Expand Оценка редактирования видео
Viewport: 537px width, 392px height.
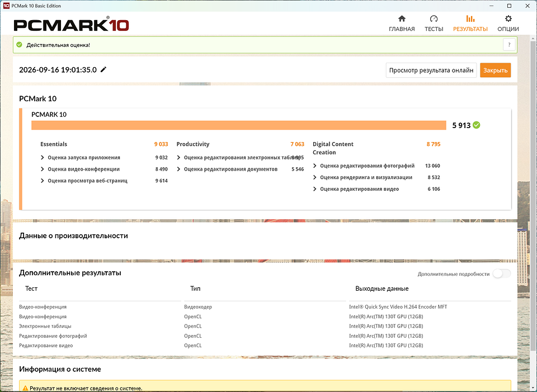pos(315,189)
